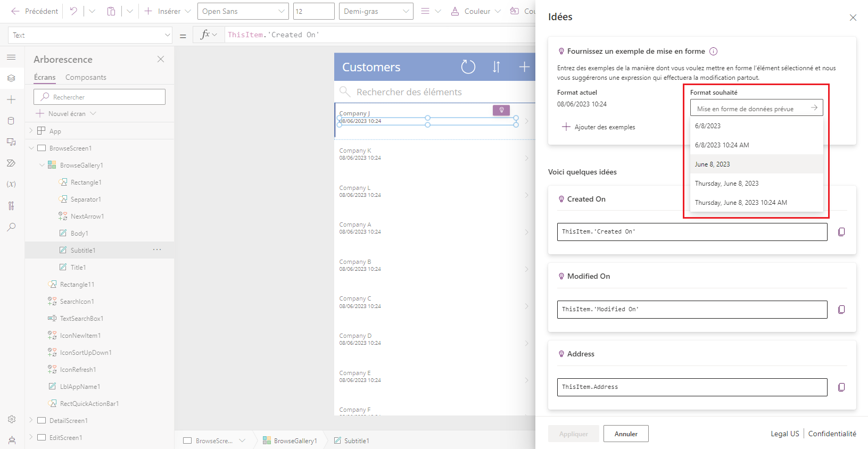Choose the format 6/8/2023 10:24 AM
The width and height of the screenshot is (868, 449).
756,145
